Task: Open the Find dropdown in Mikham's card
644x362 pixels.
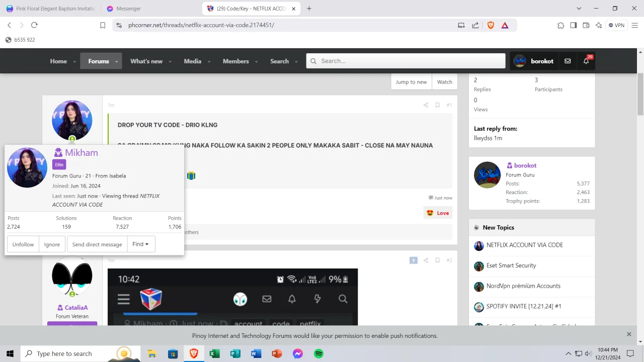Action: tap(141, 244)
